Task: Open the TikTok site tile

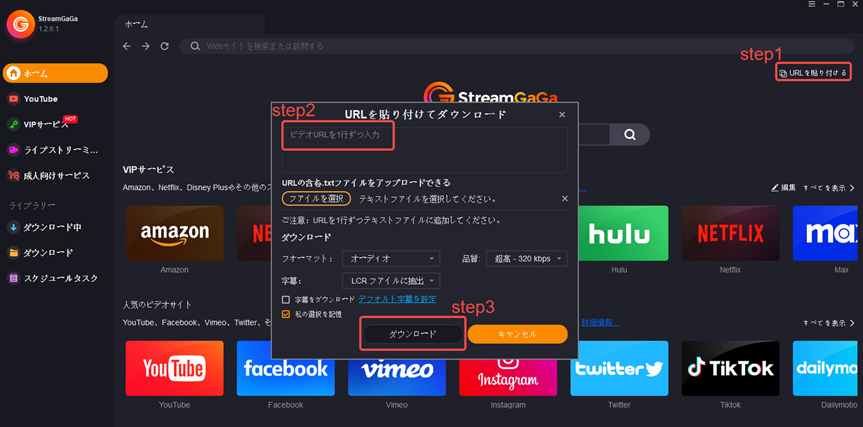Action: (730, 368)
